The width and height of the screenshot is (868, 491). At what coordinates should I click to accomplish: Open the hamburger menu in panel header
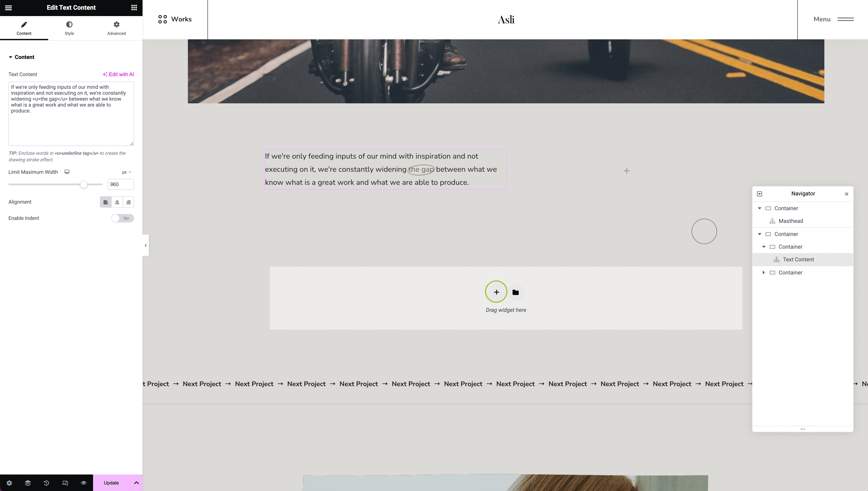8,8
